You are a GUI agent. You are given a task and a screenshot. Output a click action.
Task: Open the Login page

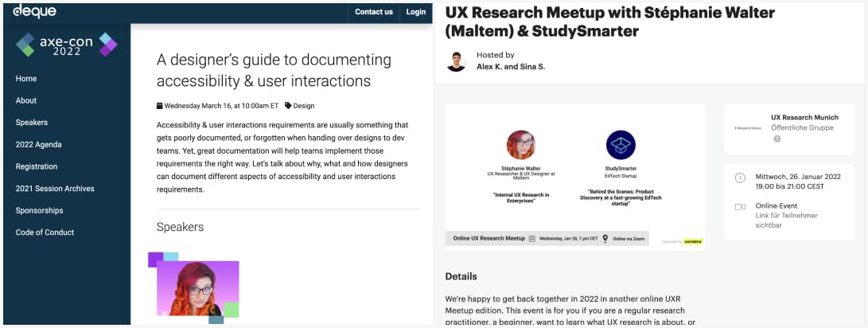[415, 12]
